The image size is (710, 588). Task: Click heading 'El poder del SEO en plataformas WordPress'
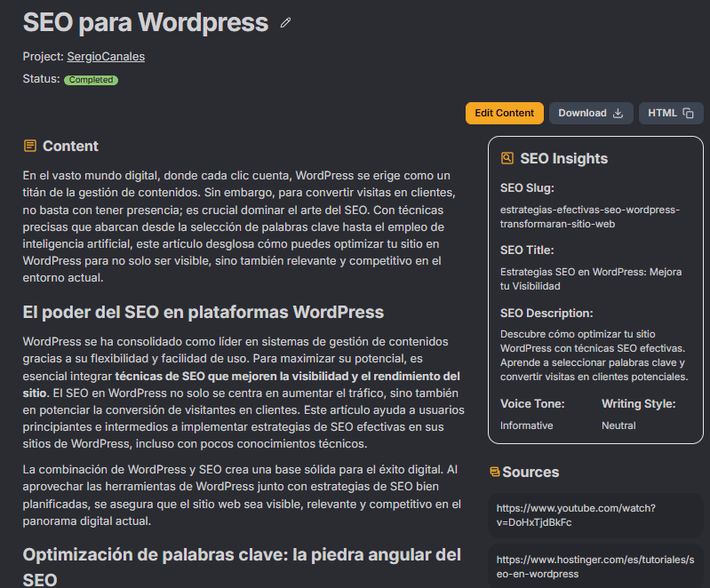[203, 312]
